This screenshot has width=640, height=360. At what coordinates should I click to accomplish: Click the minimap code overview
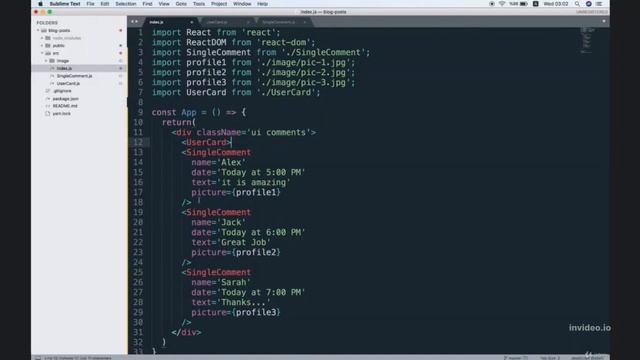[x=587, y=40]
